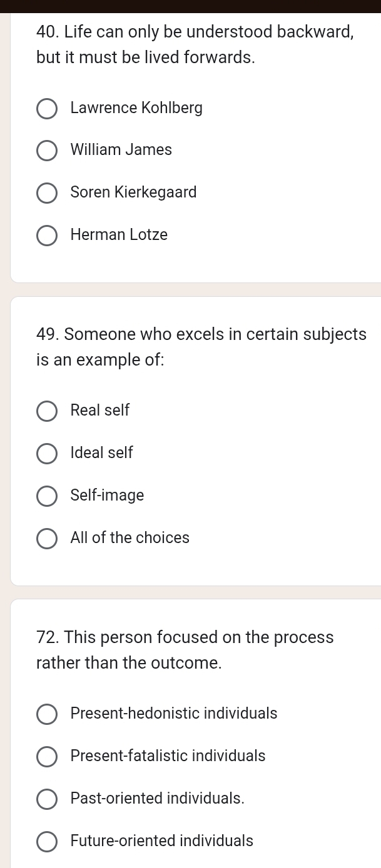The height and width of the screenshot is (868, 381).
Task: Choose the William James radio option
Action: click(x=47, y=151)
